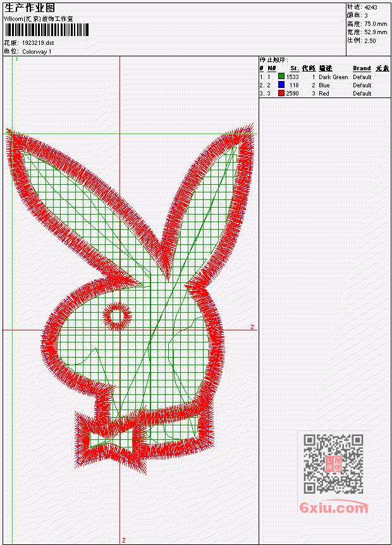Click the Dark Green description text

pyautogui.click(x=333, y=77)
